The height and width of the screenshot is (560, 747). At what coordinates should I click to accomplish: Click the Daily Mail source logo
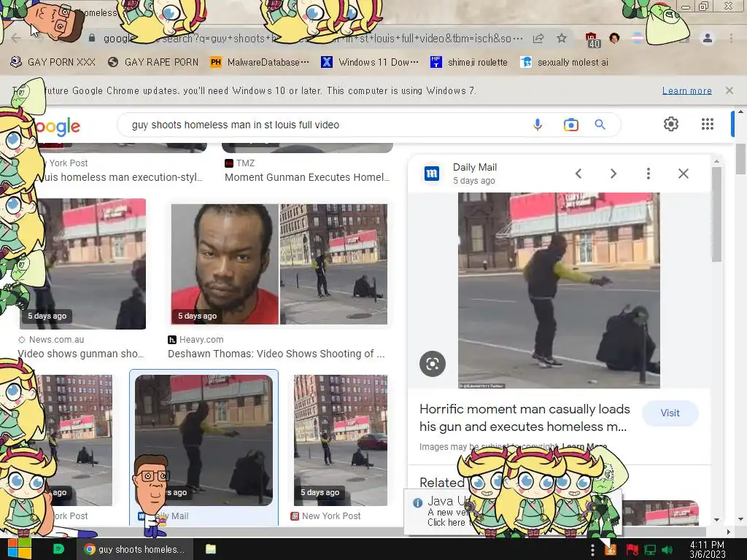pyautogui.click(x=432, y=174)
